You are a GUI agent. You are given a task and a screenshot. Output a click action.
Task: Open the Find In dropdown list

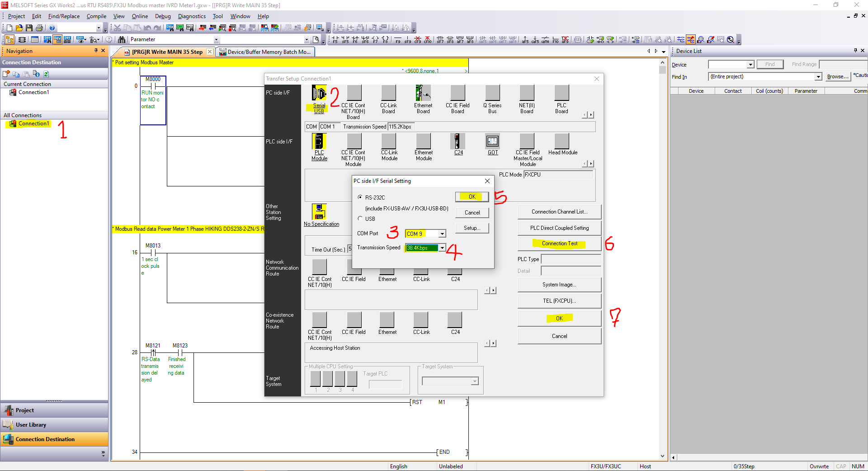click(x=818, y=77)
